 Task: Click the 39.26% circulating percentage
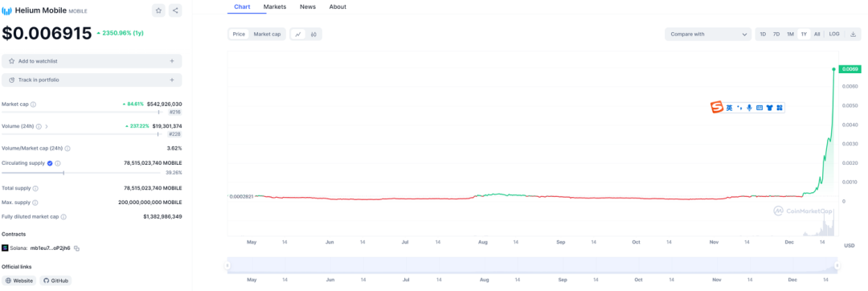point(174,173)
